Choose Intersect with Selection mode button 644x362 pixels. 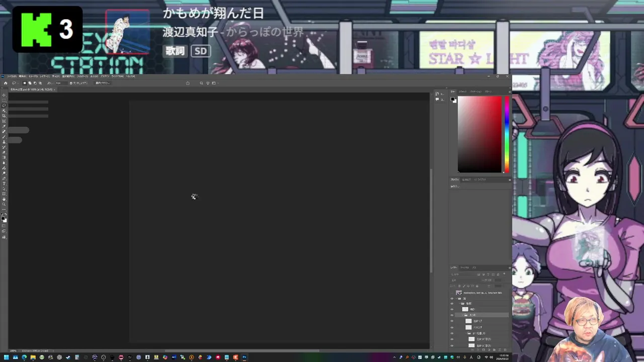[40, 83]
